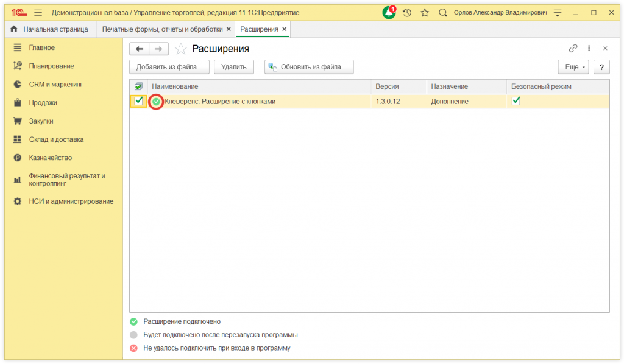
Task: Open the service settings dropdown in title bar
Action: (557, 12)
